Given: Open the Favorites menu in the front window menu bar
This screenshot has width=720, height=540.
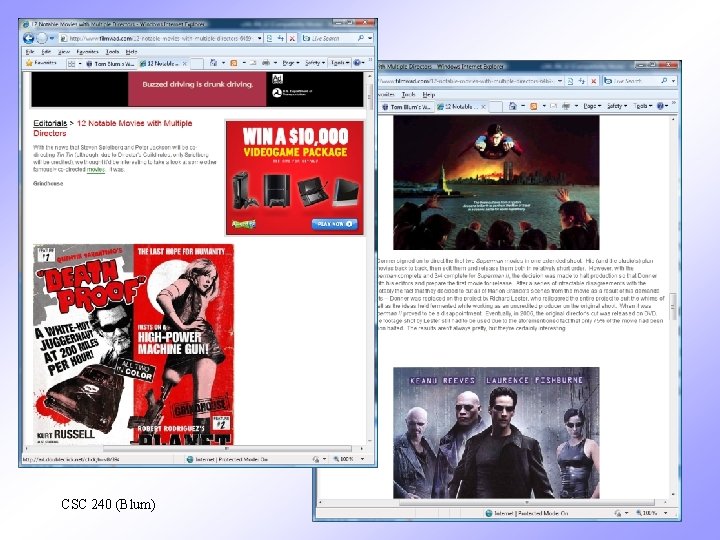Looking at the screenshot, I should click(x=87, y=52).
